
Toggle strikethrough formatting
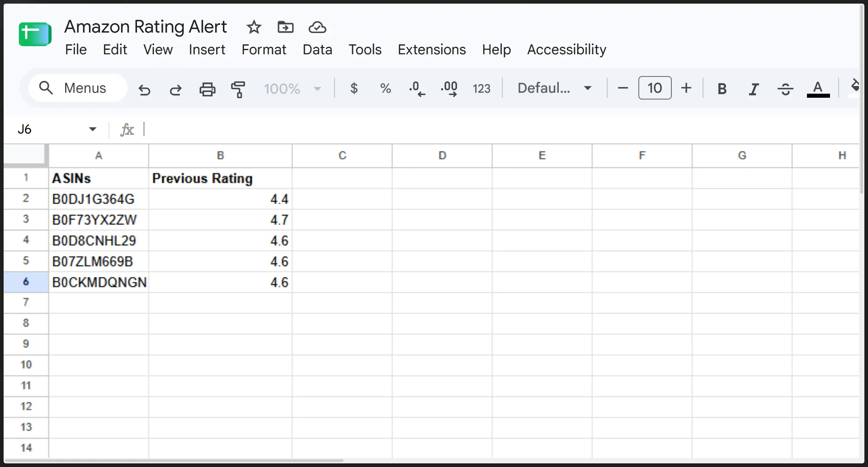point(785,89)
